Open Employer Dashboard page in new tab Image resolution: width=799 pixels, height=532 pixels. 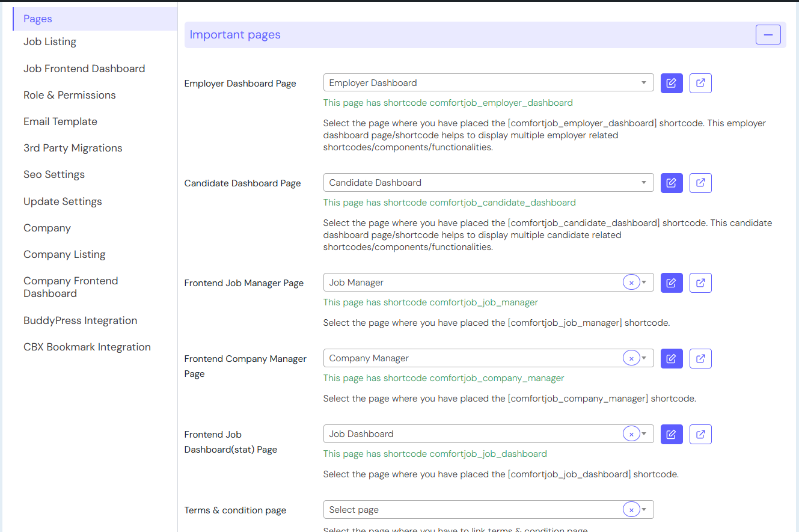700,83
